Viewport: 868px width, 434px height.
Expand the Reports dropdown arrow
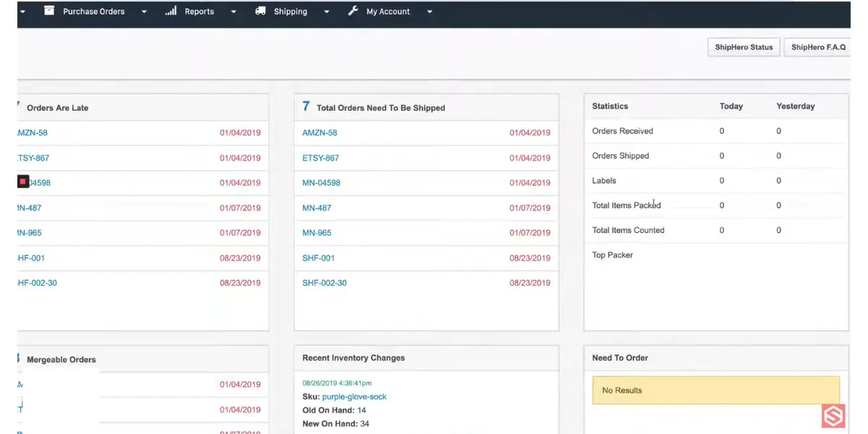(x=233, y=12)
